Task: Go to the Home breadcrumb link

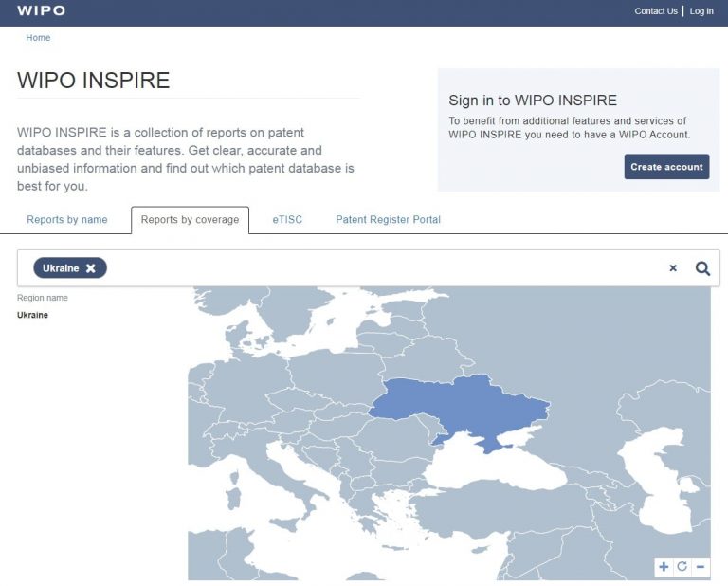Action: (x=38, y=38)
